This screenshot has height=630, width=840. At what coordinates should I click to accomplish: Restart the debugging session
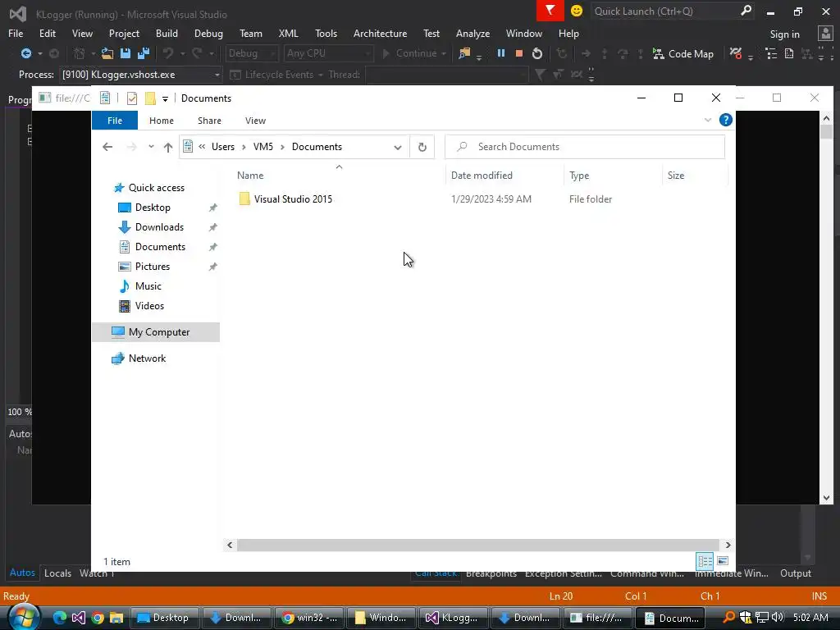click(536, 53)
